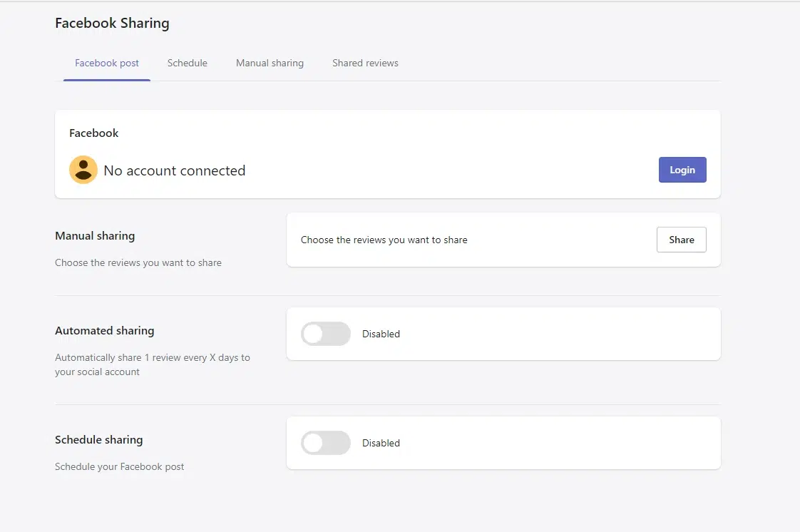
Task: Click the Facebook Sharing page heading
Action: click(112, 23)
